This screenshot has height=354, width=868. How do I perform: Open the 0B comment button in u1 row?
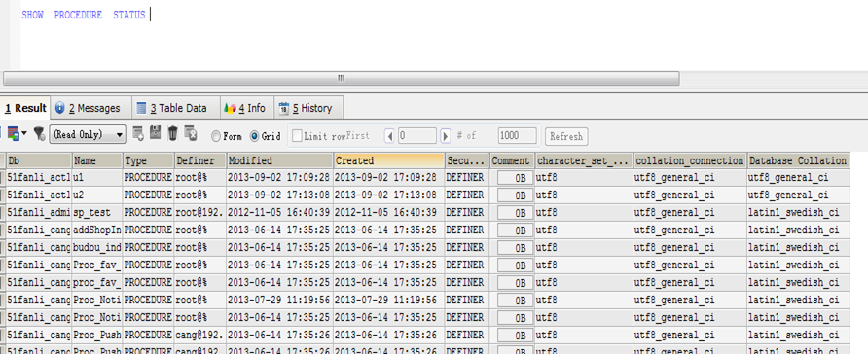click(x=515, y=178)
